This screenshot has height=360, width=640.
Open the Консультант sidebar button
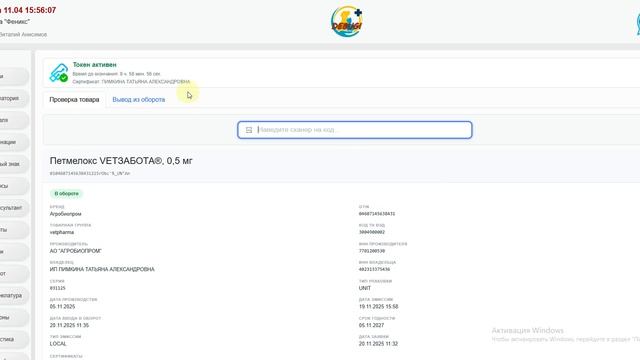14,208
